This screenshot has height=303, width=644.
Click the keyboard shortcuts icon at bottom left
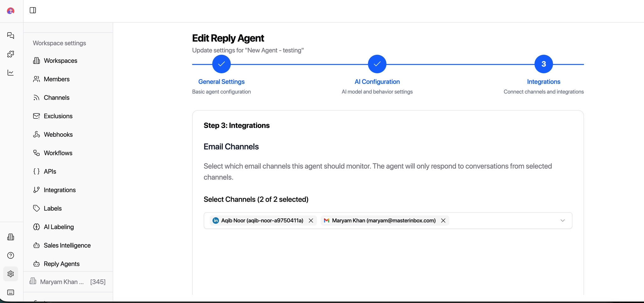point(11,292)
